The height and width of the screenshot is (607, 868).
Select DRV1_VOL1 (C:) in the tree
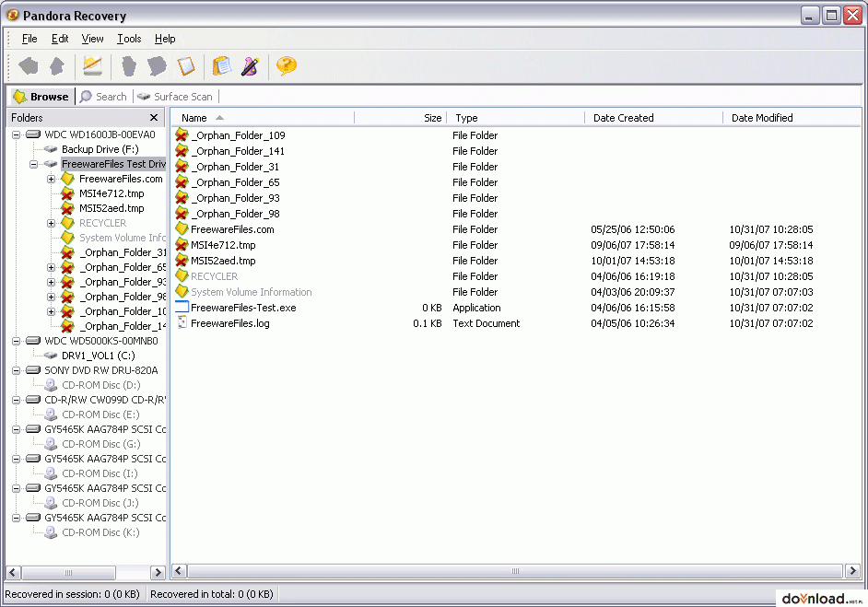[99, 356]
